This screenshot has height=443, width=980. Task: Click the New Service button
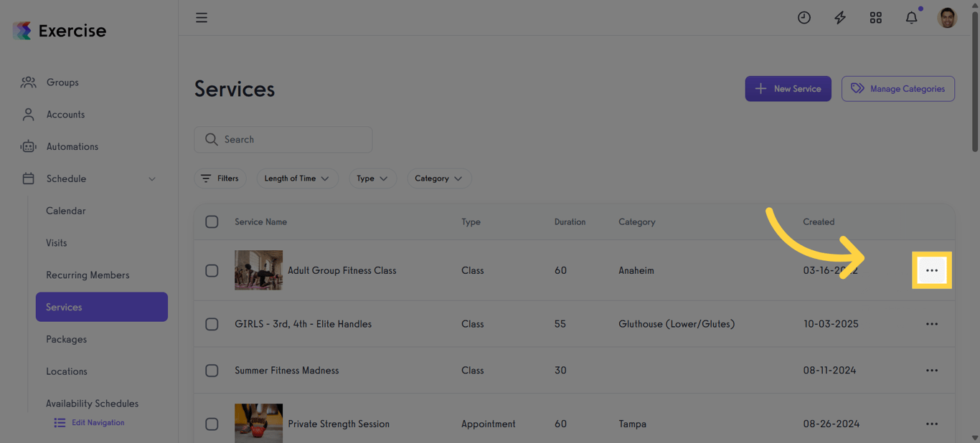[x=788, y=88]
